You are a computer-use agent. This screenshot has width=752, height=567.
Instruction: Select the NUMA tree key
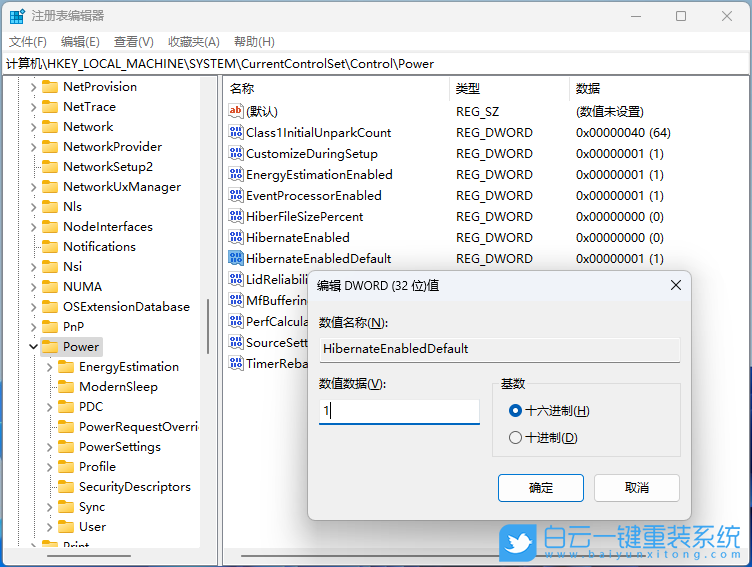[x=82, y=287]
